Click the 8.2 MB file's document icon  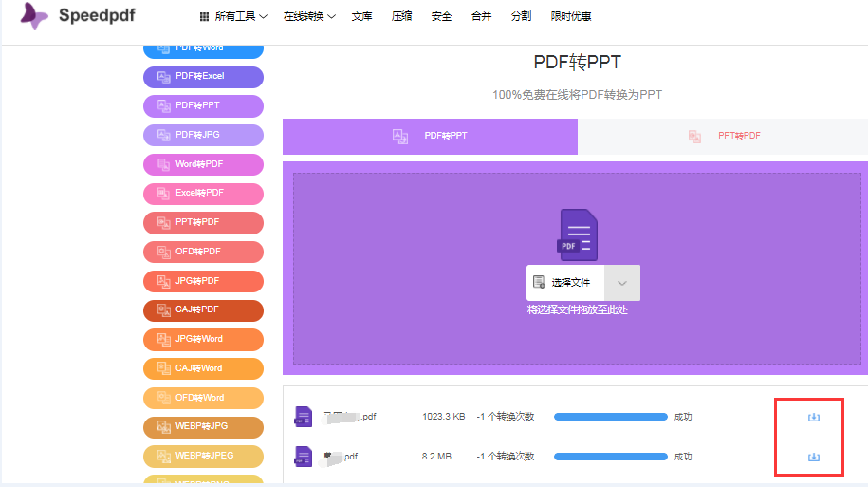click(x=303, y=457)
